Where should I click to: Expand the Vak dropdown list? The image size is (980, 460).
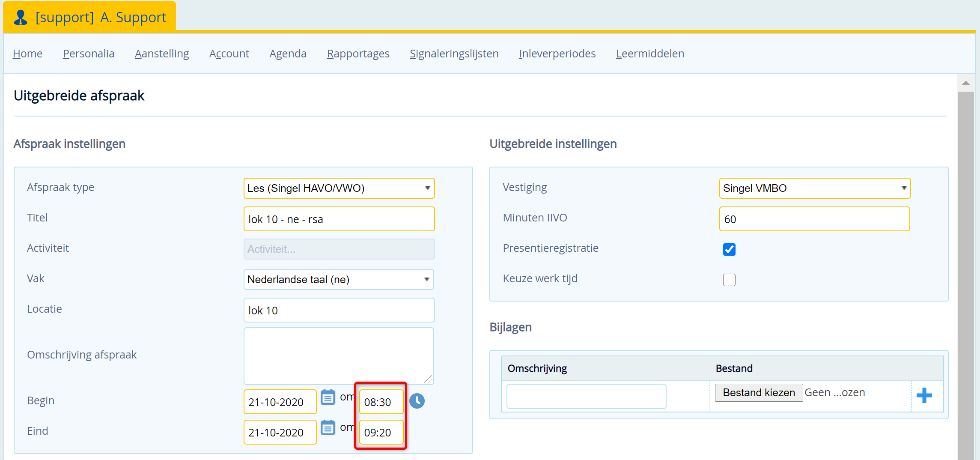pyautogui.click(x=339, y=280)
